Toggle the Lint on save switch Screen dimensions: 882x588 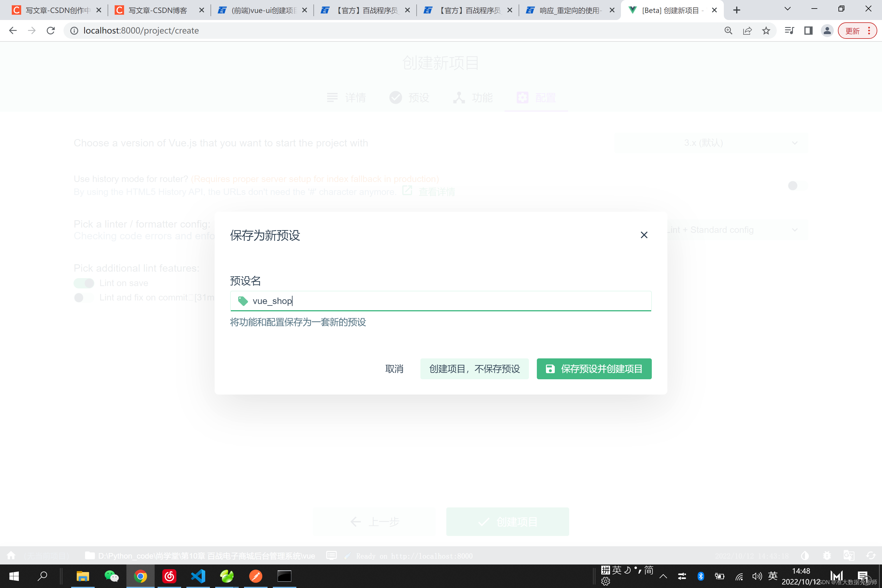83,283
